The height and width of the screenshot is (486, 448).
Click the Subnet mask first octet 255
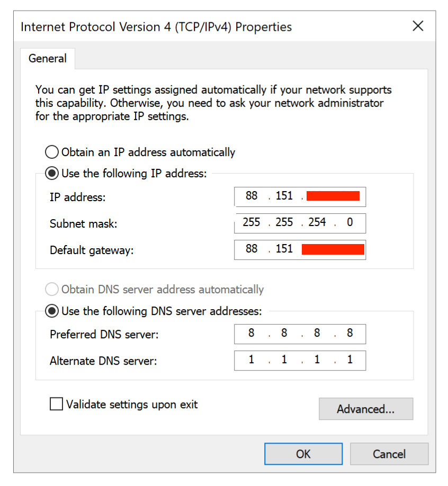(x=251, y=222)
